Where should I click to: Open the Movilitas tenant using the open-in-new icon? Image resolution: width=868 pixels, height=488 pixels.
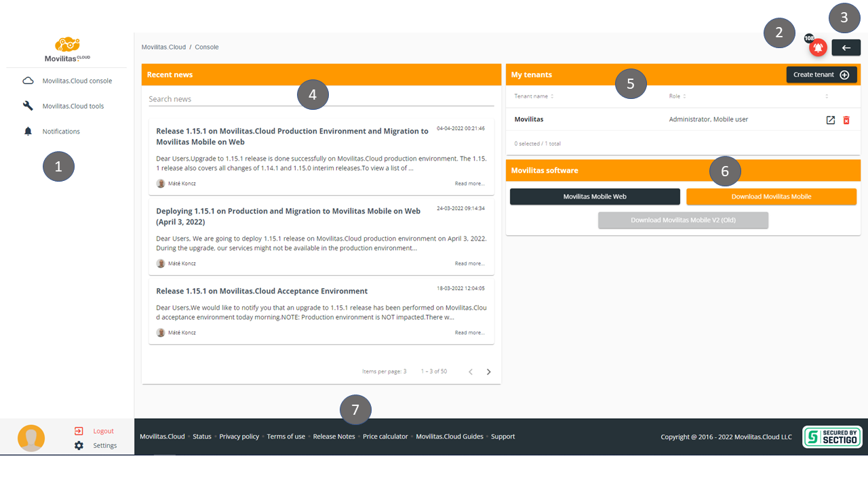click(x=830, y=120)
